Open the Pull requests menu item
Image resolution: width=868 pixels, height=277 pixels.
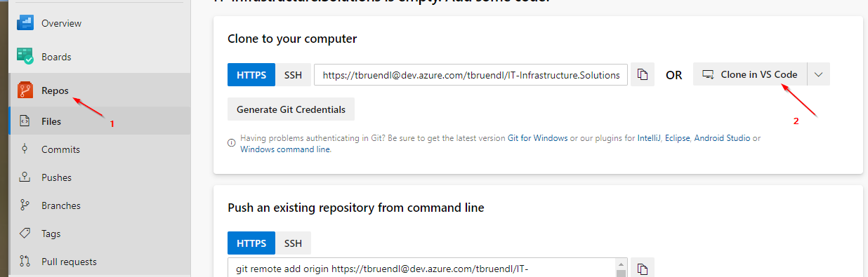tap(69, 262)
